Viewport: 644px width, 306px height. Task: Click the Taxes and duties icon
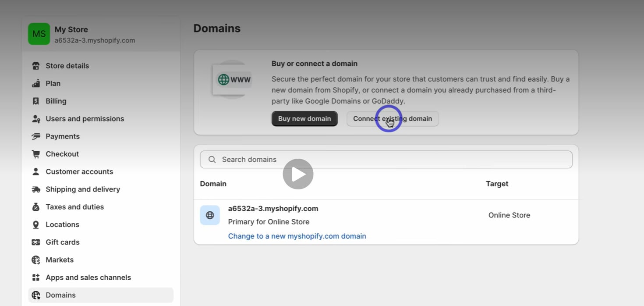click(36, 207)
